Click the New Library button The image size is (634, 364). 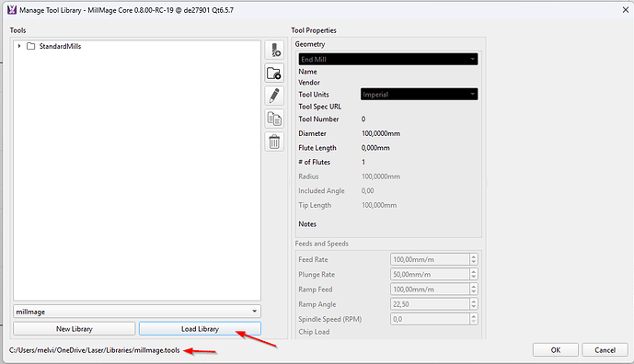coord(75,329)
